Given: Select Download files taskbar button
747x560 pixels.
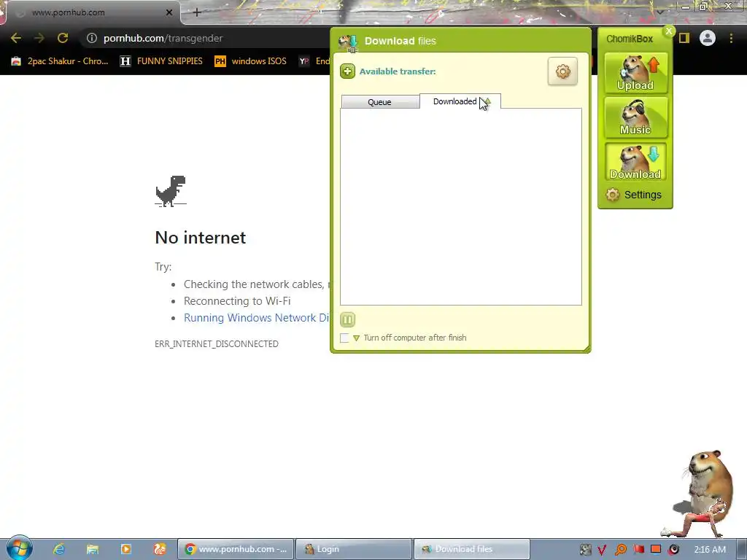Looking at the screenshot, I should point(472,549).
